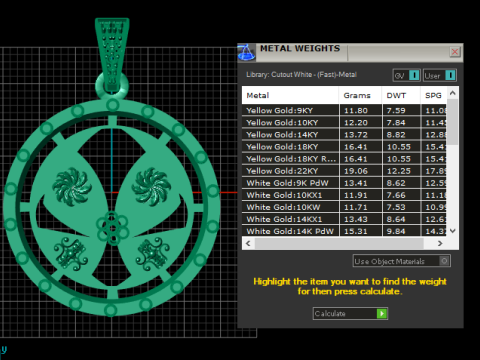Click the SPG column header
Image resolution: width=480 pixels, height=360 pixels.
tap(433, 95)
